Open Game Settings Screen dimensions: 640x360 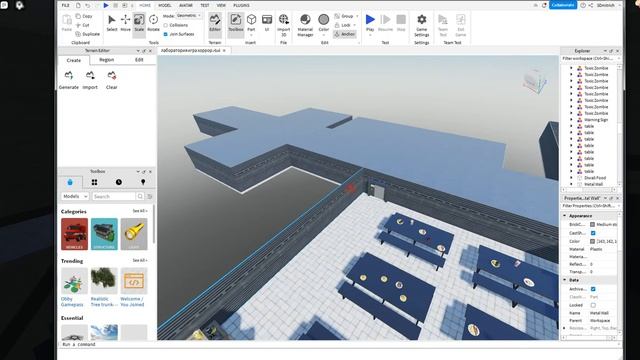[x=422, y=24]
